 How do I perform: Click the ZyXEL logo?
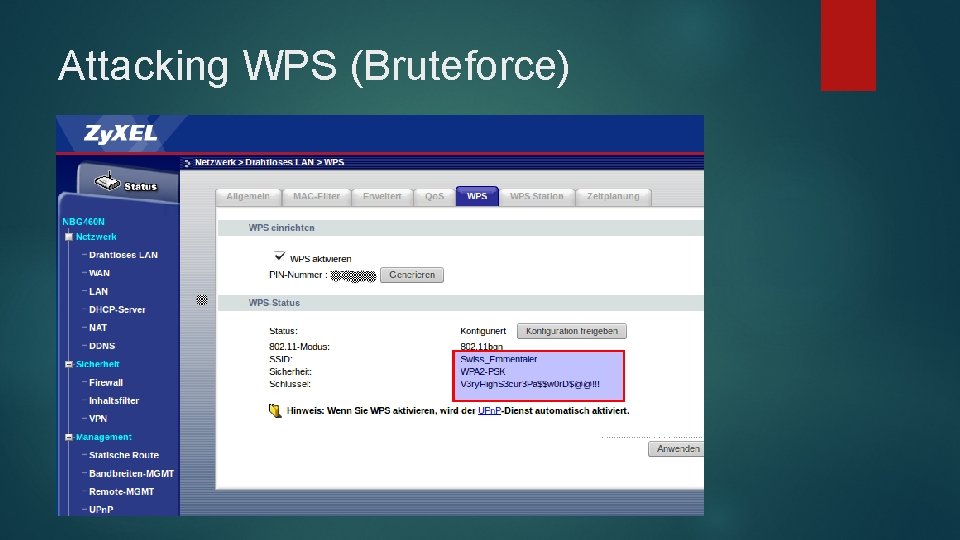click(x=121, y=133)
